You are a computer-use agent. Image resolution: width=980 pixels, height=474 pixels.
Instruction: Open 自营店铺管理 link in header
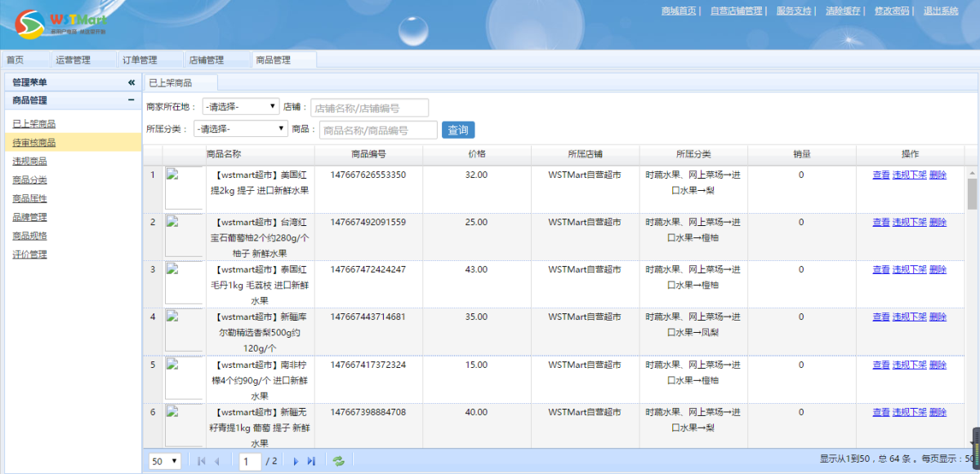(736, 11)
